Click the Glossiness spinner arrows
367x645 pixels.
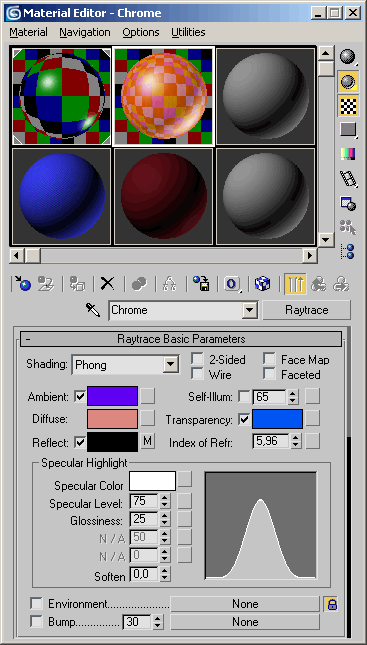[x=165, y=519]
